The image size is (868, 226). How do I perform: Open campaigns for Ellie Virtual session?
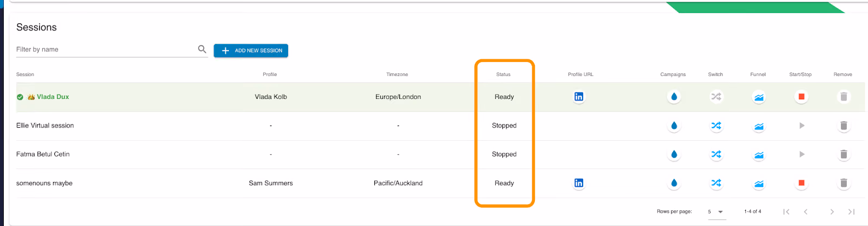pyautogui.click(x=674, y=125)
